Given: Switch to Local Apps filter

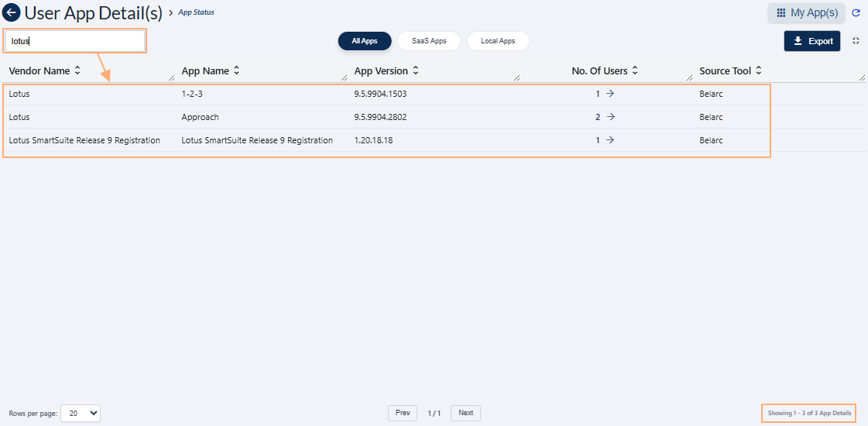Looking at the screenshot, I should tap(498, 41).
